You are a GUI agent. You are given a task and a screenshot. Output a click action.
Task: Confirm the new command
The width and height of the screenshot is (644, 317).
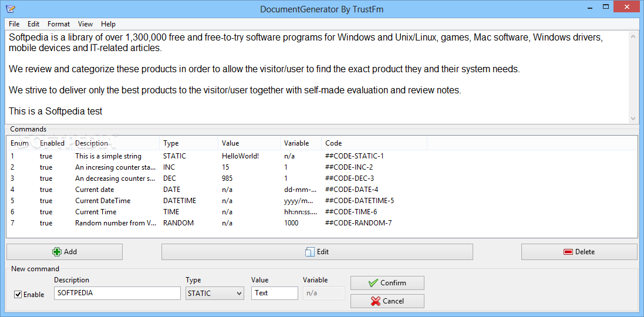coord(387,283)
